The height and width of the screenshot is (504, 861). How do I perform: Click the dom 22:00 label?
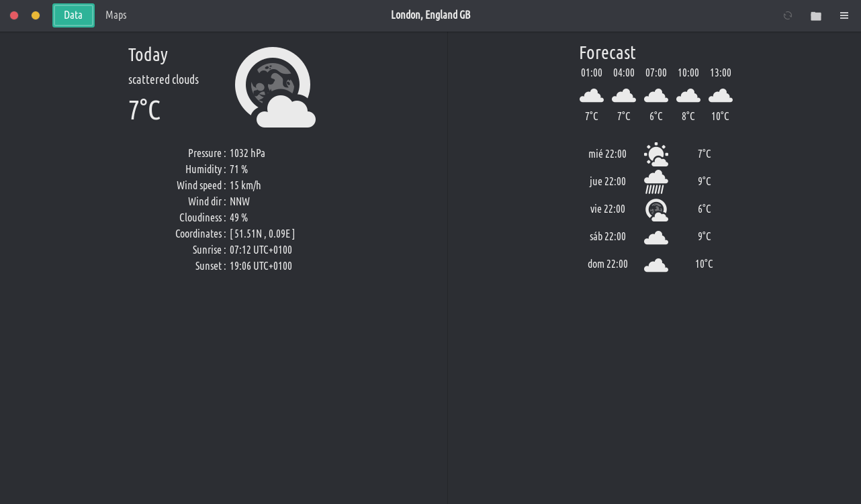[607, 264]
